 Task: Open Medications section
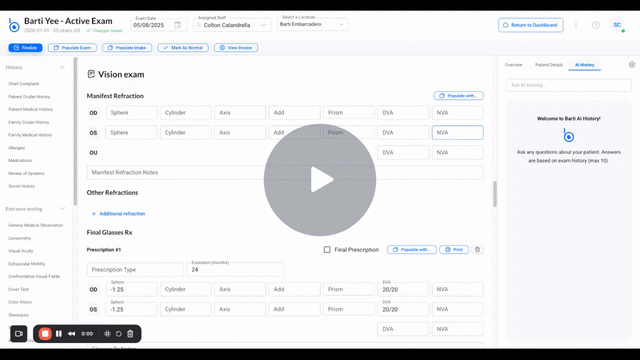click(20, 160)
